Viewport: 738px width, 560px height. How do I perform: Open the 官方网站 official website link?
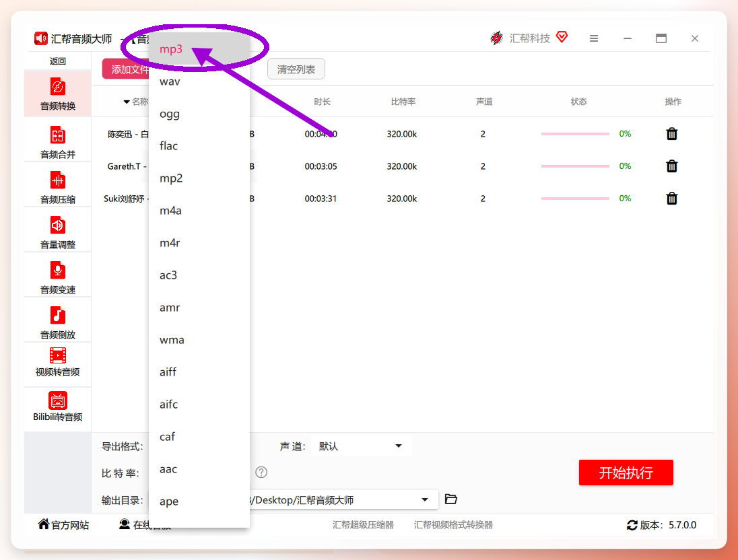[x=63, y=525]
